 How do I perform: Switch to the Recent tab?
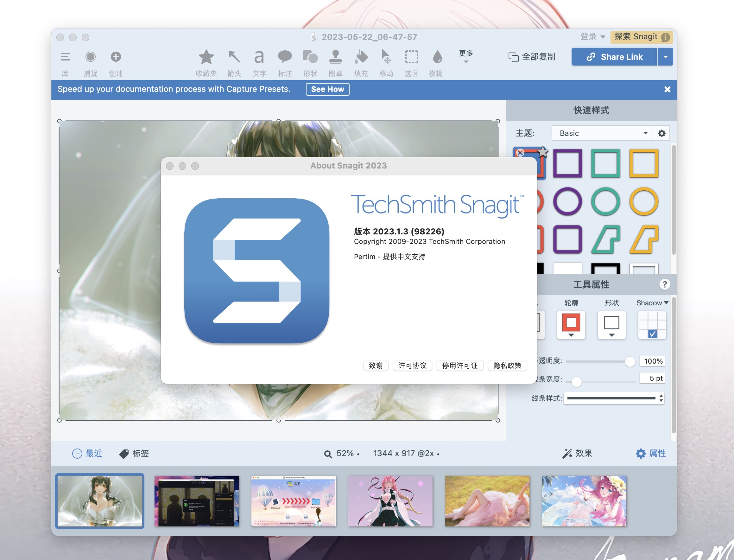pos(87,453)
